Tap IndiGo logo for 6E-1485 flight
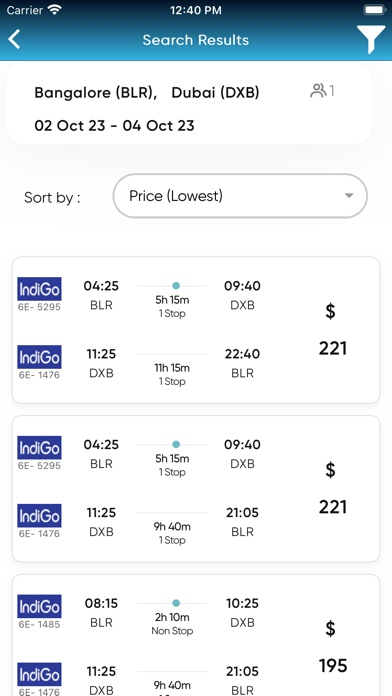The height and width of the screenshot is (696, 392). point(39,606)
